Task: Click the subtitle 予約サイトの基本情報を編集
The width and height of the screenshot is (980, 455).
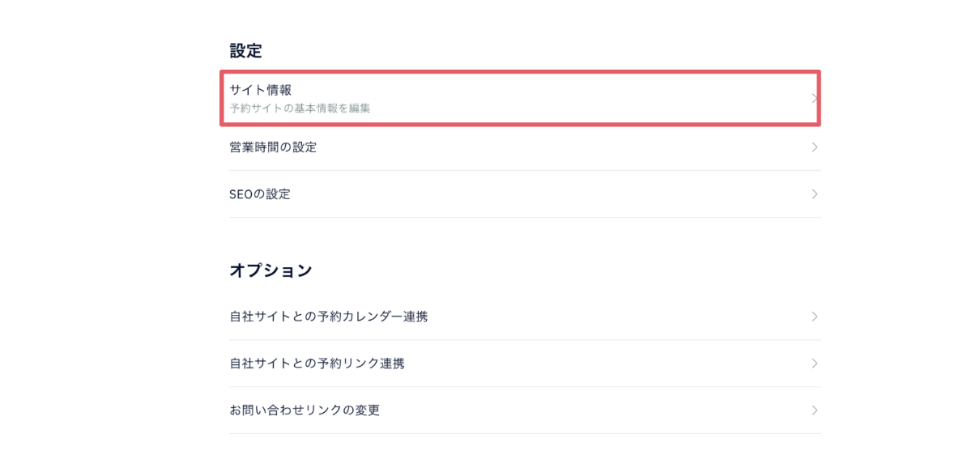Action: coord(300,108)
